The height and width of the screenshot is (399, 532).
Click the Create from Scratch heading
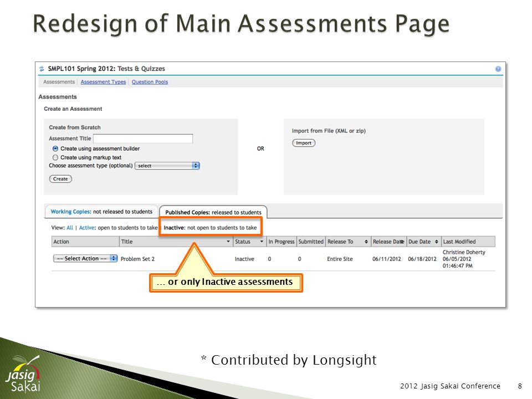coord(75,127)
